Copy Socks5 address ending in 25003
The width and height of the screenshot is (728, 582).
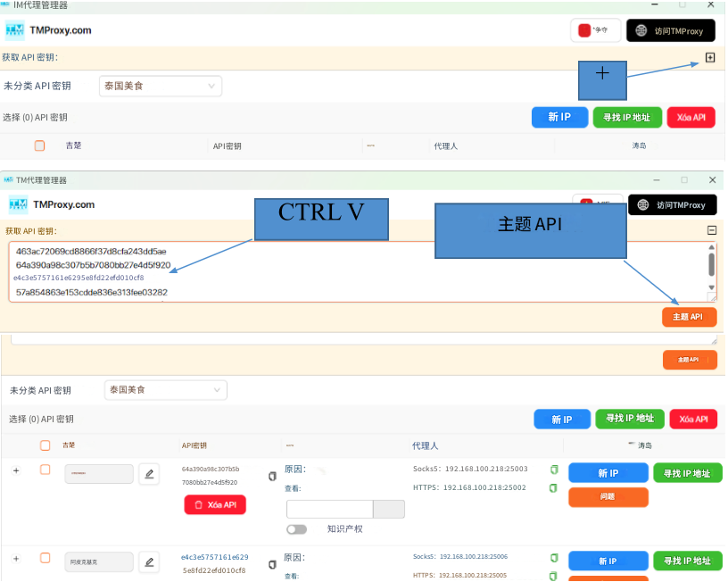(553, 469)
